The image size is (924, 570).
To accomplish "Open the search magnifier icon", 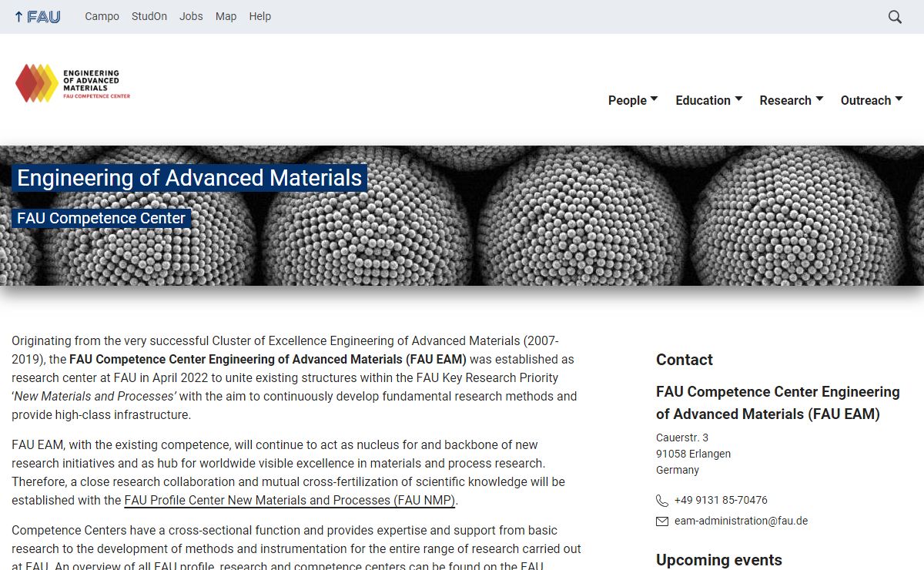I will point(895,16).
